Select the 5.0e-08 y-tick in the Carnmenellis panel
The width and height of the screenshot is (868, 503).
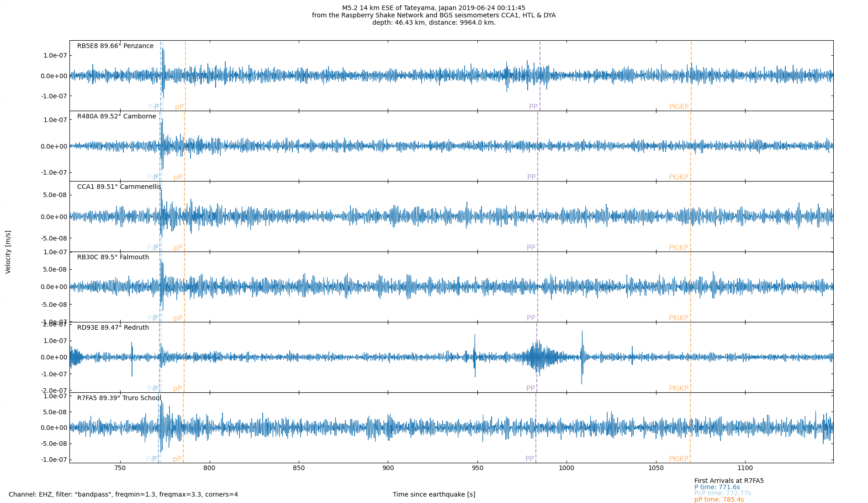tap(55, 195)
